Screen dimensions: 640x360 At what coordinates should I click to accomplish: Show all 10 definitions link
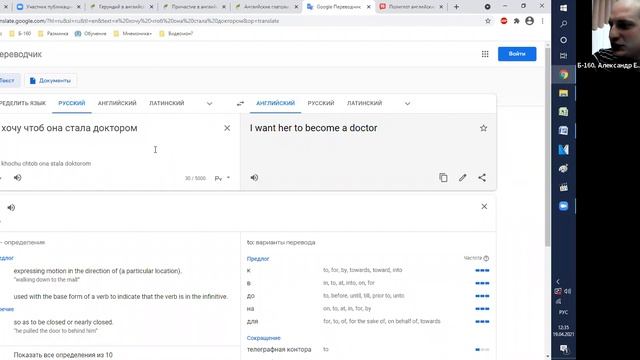click(x=63, y=355)
